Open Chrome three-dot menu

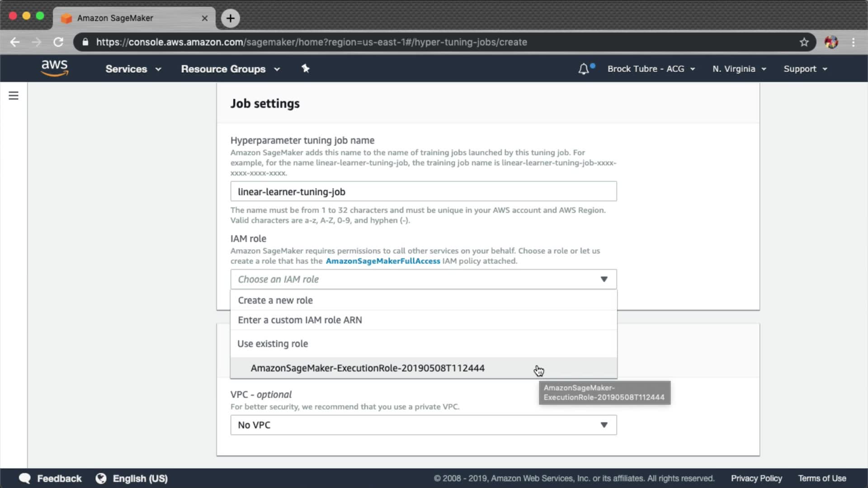tap(853, 42)
